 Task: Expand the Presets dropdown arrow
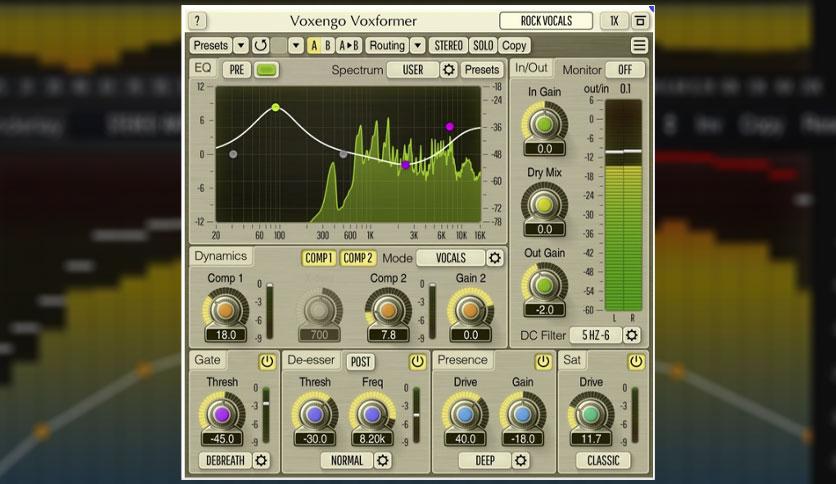[x=241, y=45]
